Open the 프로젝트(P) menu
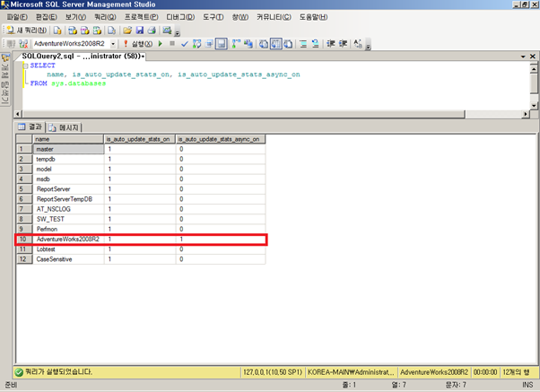540x392 pixels. click(141, 17)
